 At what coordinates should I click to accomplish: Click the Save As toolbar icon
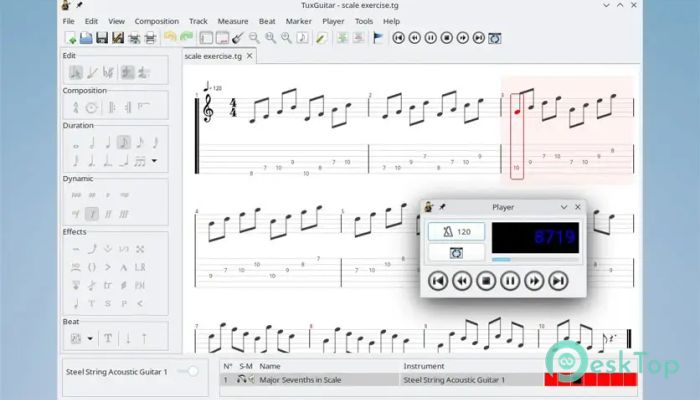[x=118, y=38]
